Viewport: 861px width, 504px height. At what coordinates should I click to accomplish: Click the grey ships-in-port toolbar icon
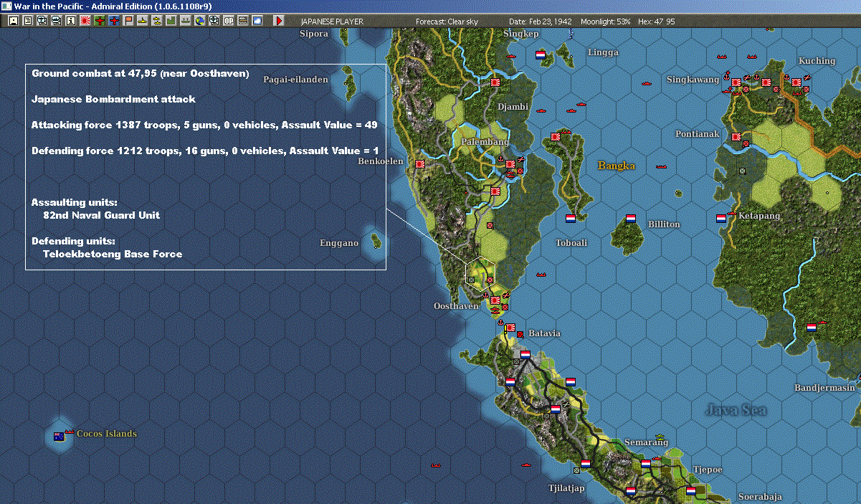click(186, 21)
